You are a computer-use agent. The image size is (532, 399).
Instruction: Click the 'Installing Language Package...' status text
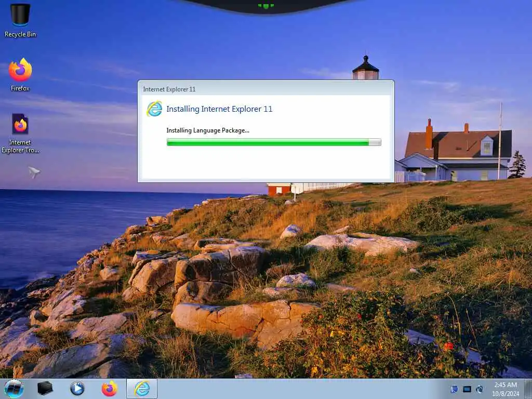point(208,130)
